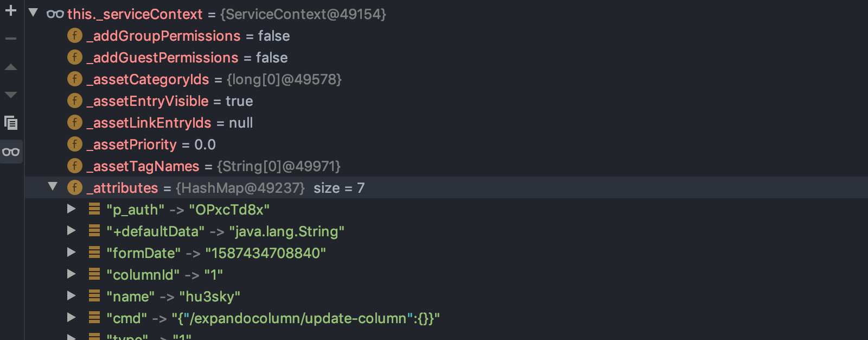Move the watch up with the arrow
Viewport: 868px width, 340px height.
(x=11, y=67)
